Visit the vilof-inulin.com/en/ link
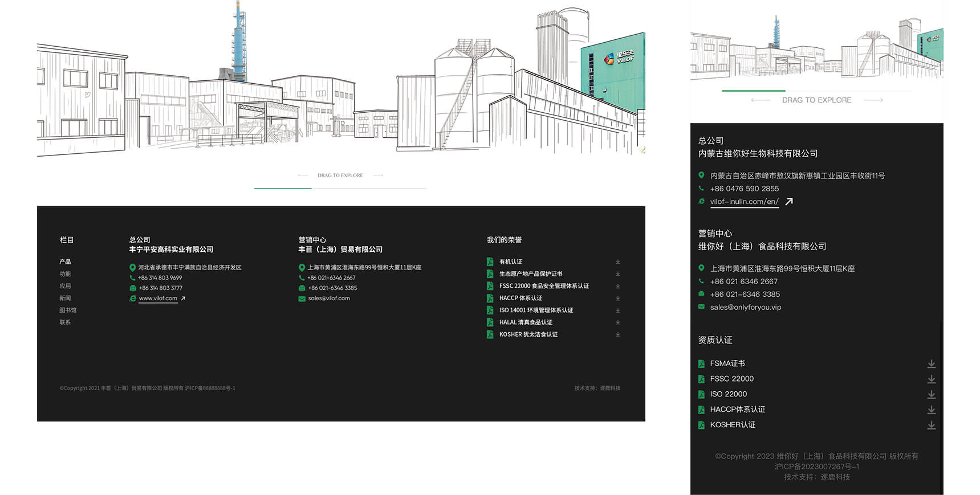Image resolution: width=980 pixels, height=495 pixels. [x=744, y=202]
